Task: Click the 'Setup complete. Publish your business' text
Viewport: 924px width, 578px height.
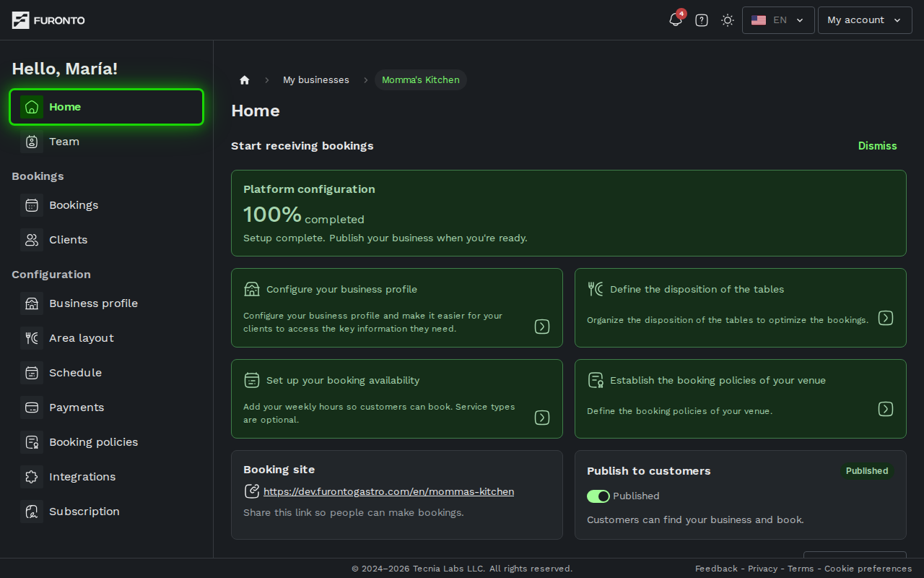Action: tap(385, 238)
